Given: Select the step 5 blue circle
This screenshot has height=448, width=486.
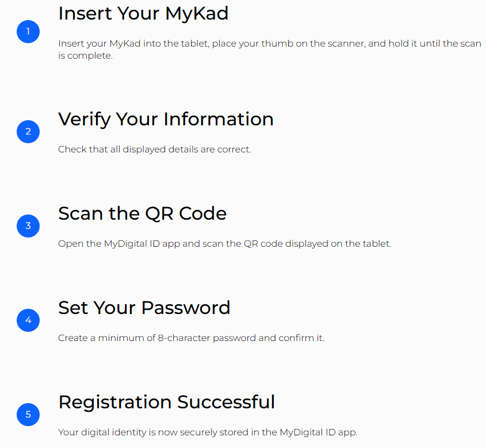Looking at the screenshot, I should [x=28, y=414].
